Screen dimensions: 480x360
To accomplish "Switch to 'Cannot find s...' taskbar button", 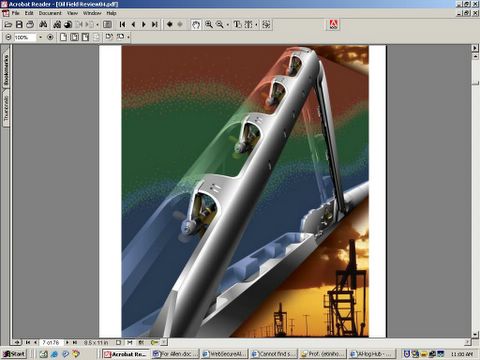I will (274, 354).
